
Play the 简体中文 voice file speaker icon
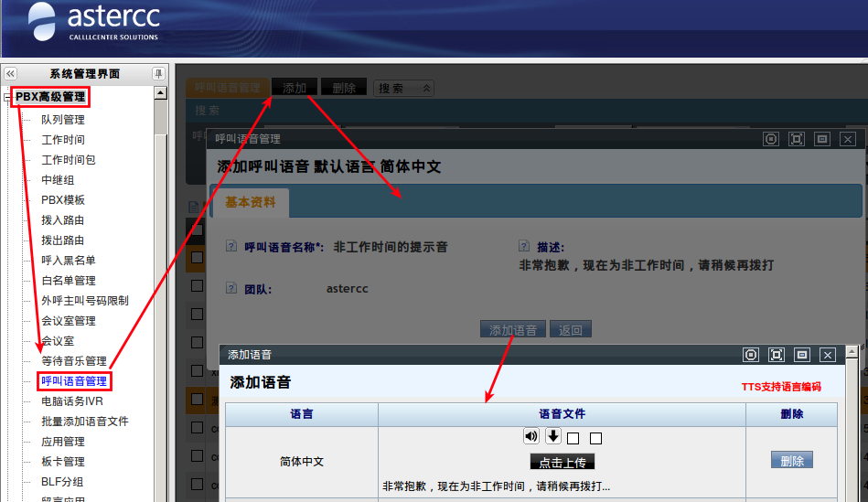pyautogui.click(x=530, y=436)
